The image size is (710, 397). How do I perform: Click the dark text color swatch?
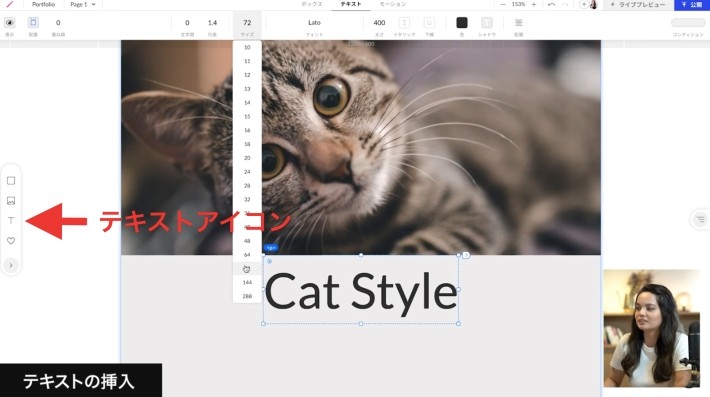[462, 23]
